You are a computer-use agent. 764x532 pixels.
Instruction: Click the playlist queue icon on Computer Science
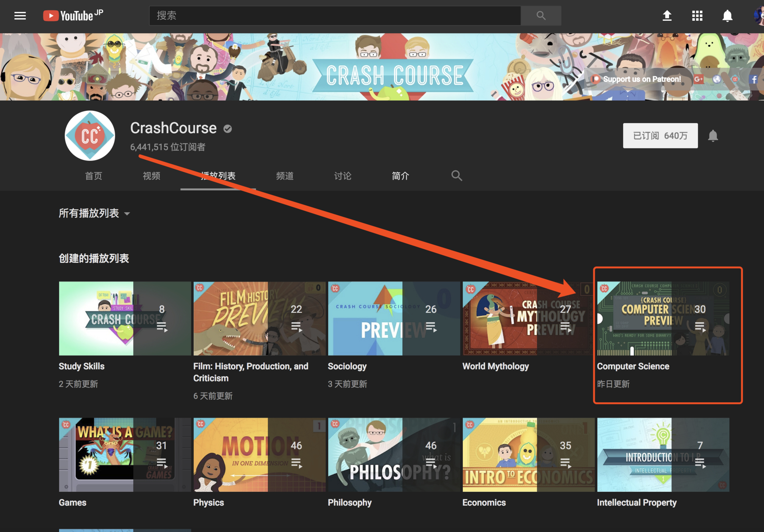pyautogui.click(x=700, y=327)
